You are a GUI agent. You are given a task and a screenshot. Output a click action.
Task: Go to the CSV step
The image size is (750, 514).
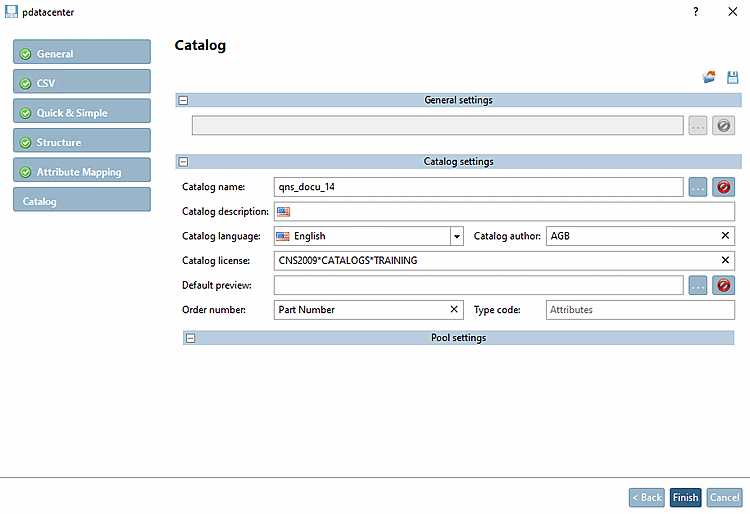(82, 81)
